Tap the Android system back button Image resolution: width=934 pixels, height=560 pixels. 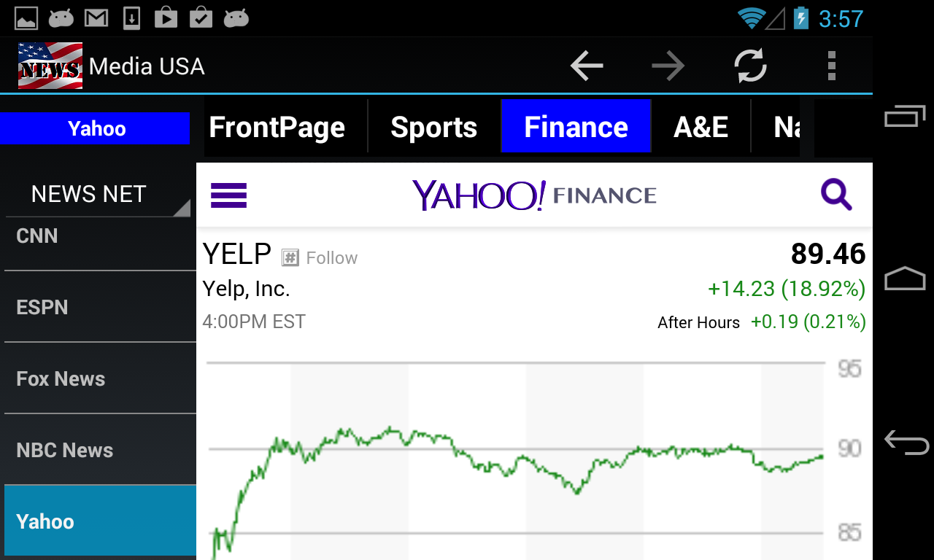tap(906, 442)
